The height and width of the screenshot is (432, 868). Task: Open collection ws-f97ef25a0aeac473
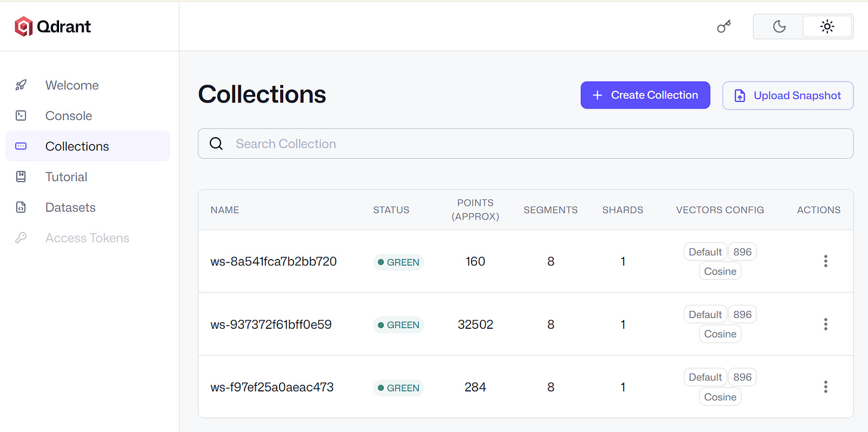[272, 387]
